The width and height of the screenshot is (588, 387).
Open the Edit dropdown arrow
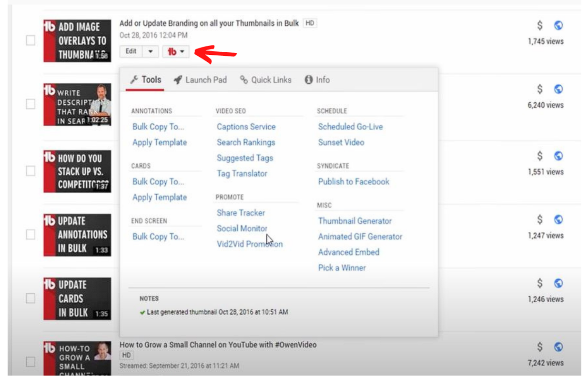point(150,51)
